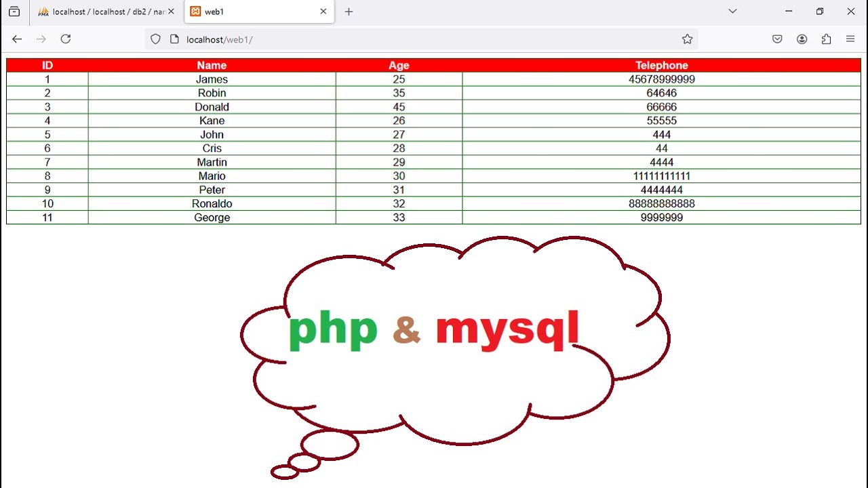Image resolution: width=868 pixels, height=488 pixels.
Task: Click telephone 4444444
Action: 662,190
